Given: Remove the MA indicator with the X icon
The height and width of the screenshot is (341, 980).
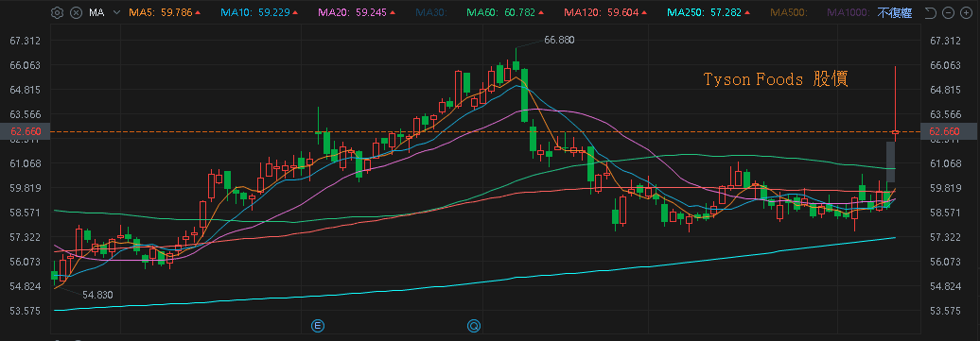Looking at the screenshot, I should pos(76,12).
